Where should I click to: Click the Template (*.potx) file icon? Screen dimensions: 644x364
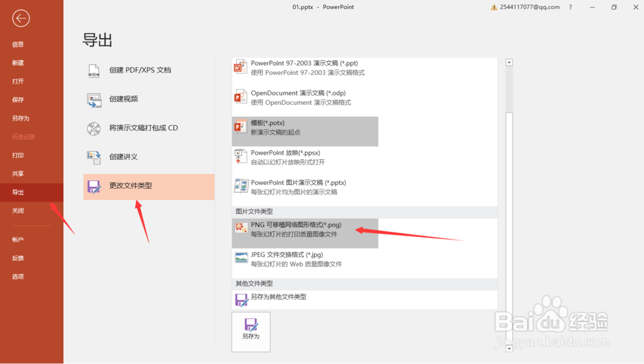coord(241,127)
